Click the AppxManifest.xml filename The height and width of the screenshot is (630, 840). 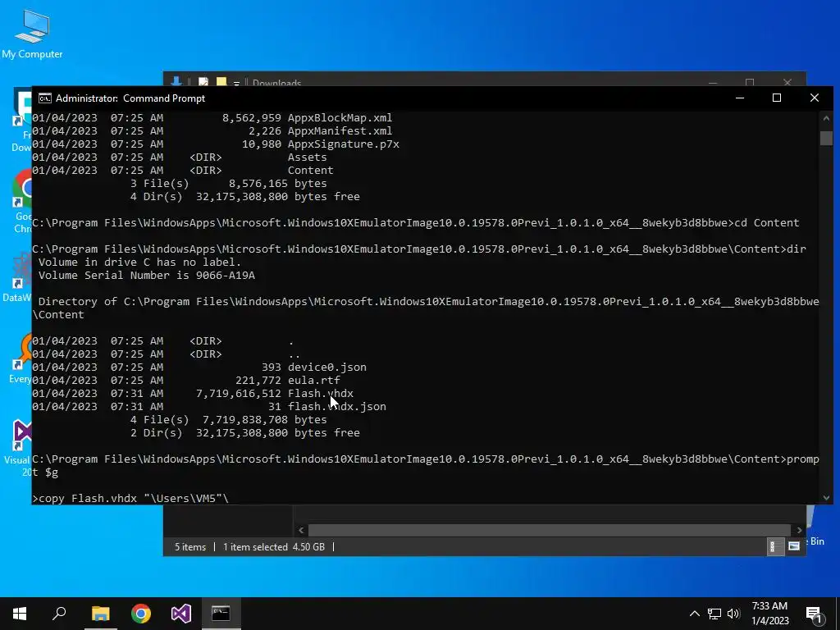point(340,130)
